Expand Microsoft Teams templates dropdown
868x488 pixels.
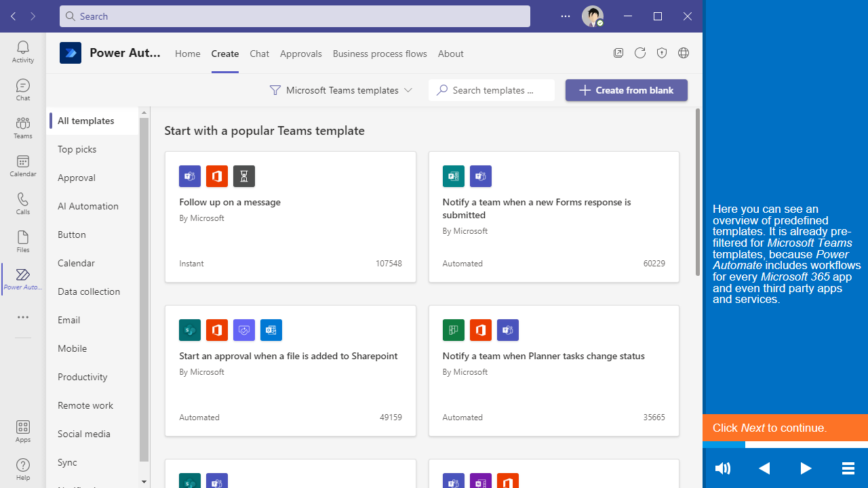[x=341, y=90]
